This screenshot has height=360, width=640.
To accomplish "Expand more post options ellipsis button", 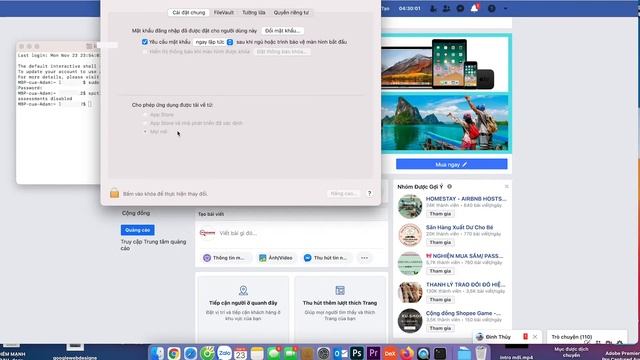I will tap(364, 258).
